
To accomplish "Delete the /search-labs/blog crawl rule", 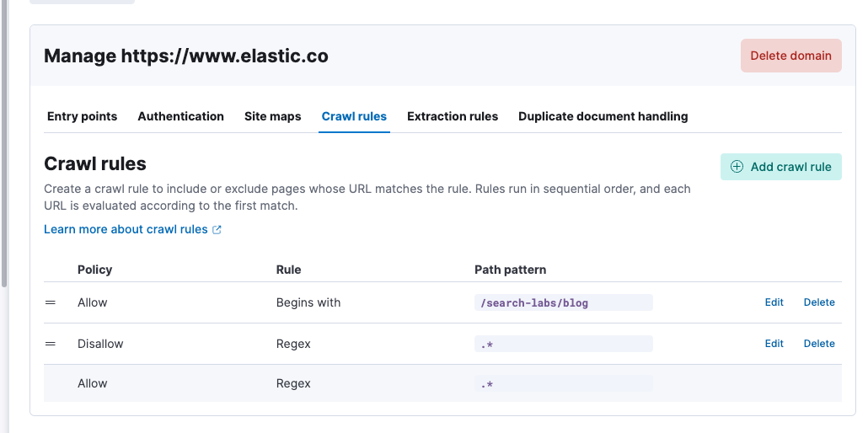I will tap(819, 302).
